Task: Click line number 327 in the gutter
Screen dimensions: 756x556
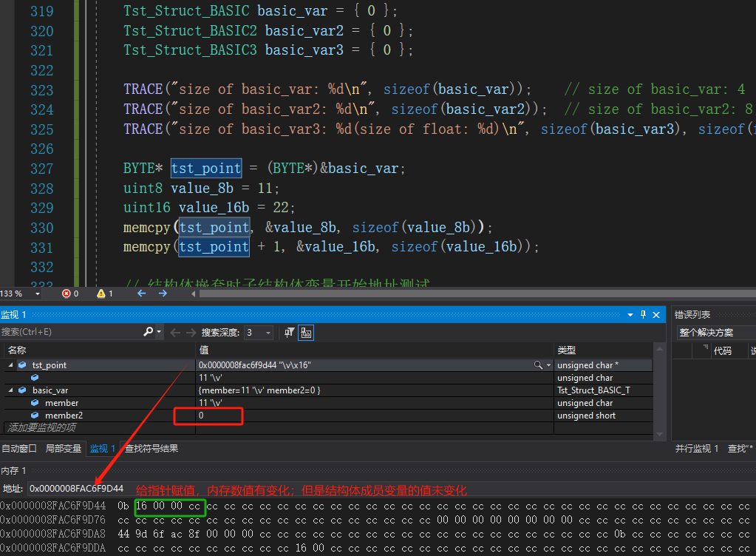Action: [42, 169]
